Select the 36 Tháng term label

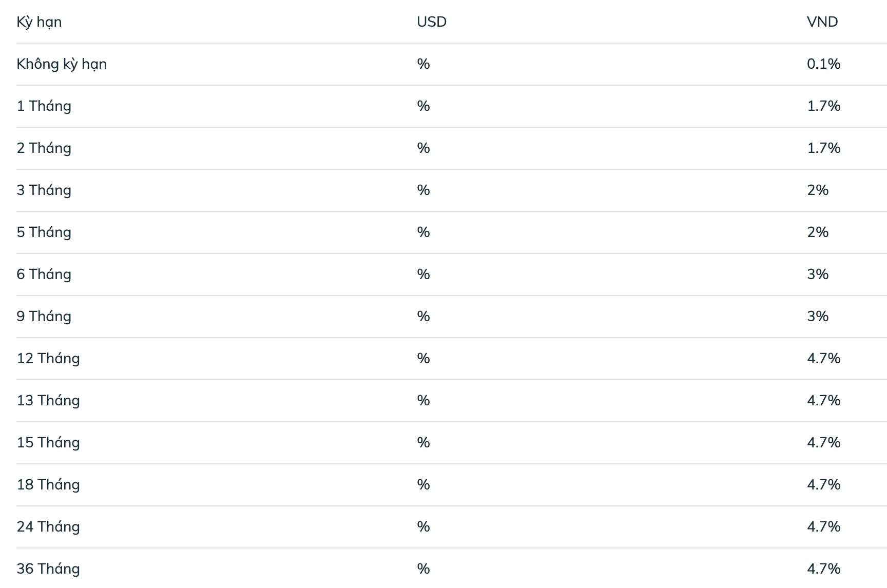pos(48,569)
